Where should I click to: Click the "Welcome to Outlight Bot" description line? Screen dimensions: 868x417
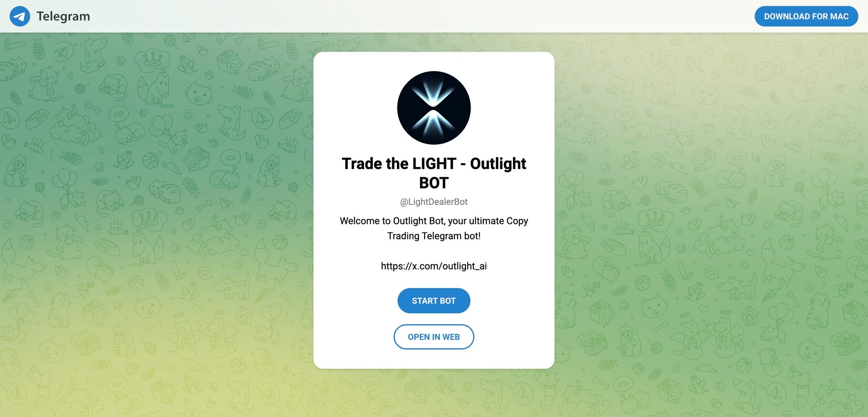pyautogui.click(x=434, y=221)
